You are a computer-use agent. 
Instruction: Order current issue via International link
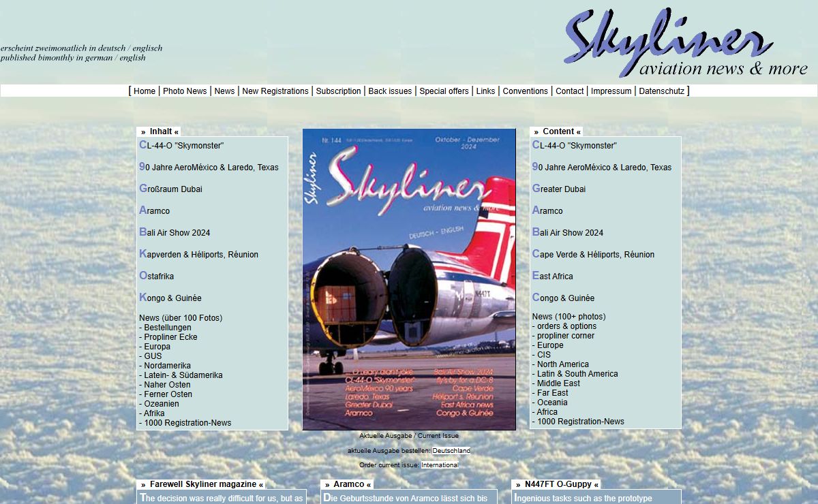pos(440,465)
